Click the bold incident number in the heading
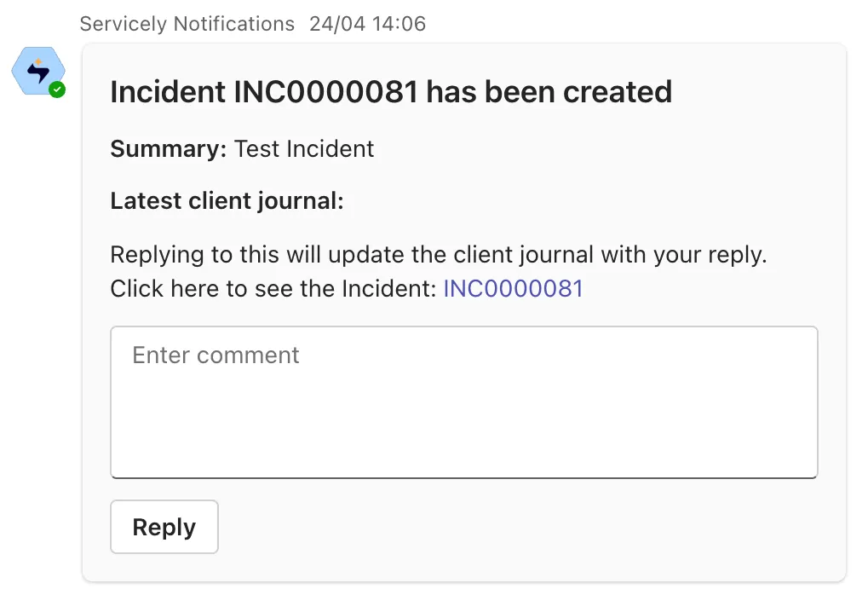 point(326,91)
